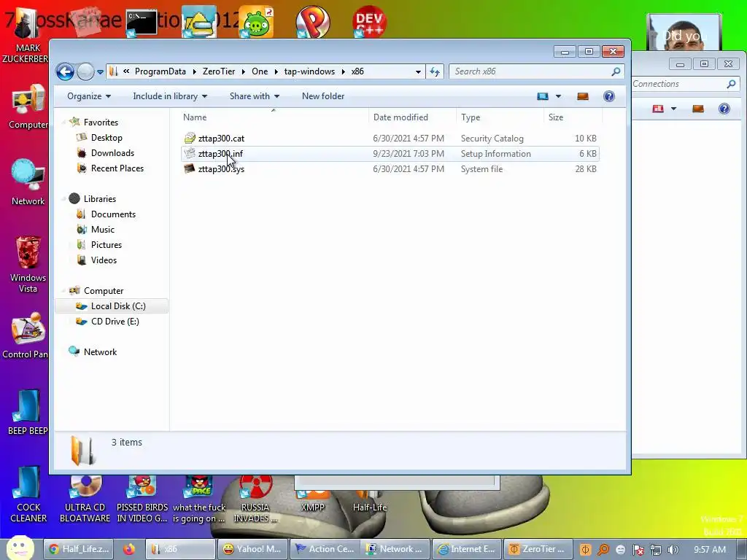Sort by Date modified column header
Screen dimensions: 747x560
[412, 117]
